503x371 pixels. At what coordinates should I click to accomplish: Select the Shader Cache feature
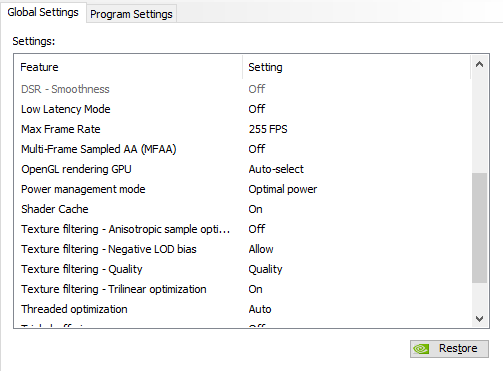(x=55, y=209)
